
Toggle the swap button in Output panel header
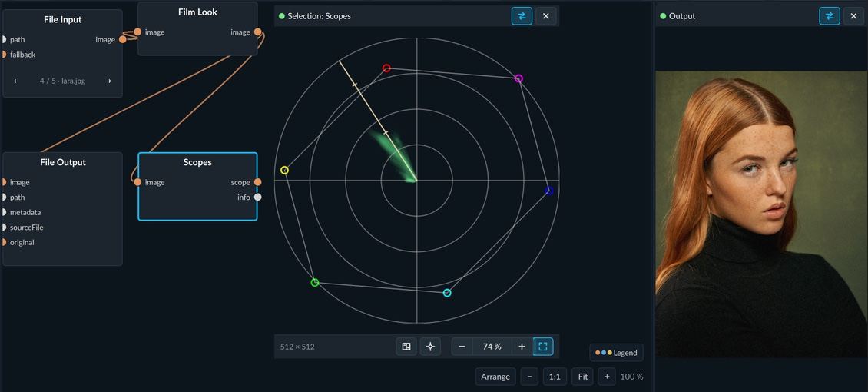830,16
